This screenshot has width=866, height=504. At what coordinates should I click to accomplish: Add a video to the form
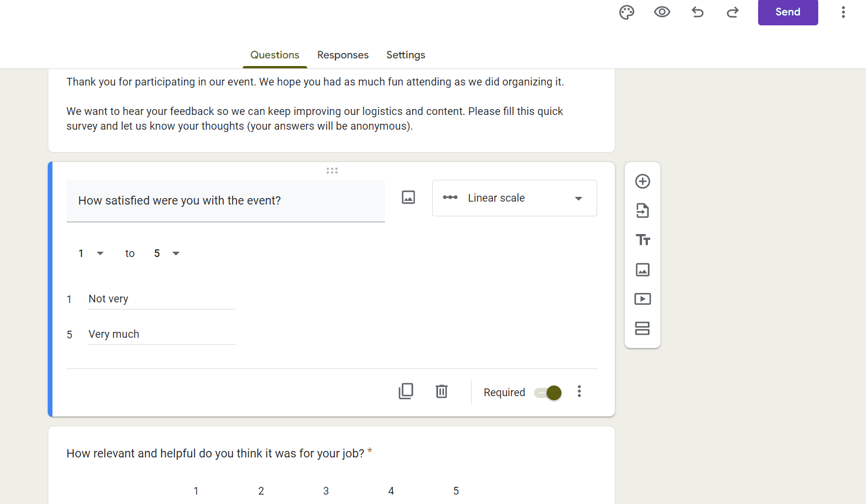click(643, 299)
